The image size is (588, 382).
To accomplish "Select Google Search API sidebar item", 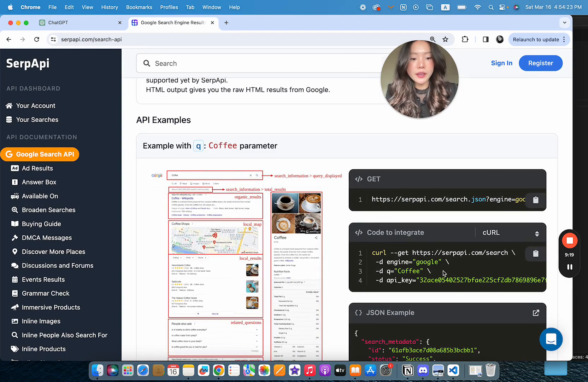I will (40, 154).
